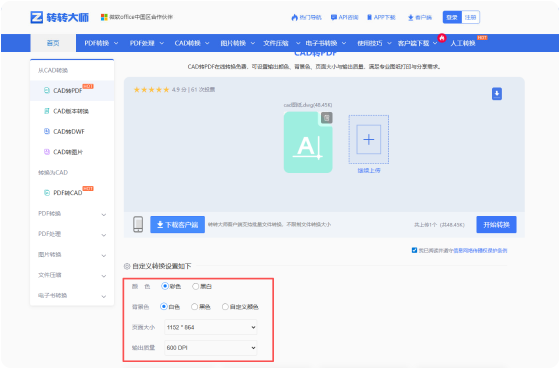Image resolution: width=560 pixels, height=369 pixels.
Task: Open the 信息网络传播权保护条例 link
Action: click(480, 250)
